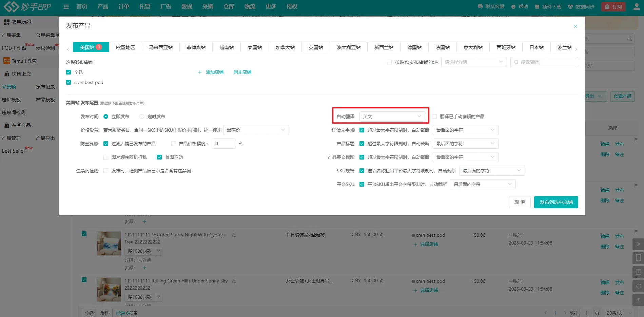This screenshot has width=644, height=317.
Task: Uncheck the cran best pod store checkbox
Action: pyautogui.click(x=69, y=82)
